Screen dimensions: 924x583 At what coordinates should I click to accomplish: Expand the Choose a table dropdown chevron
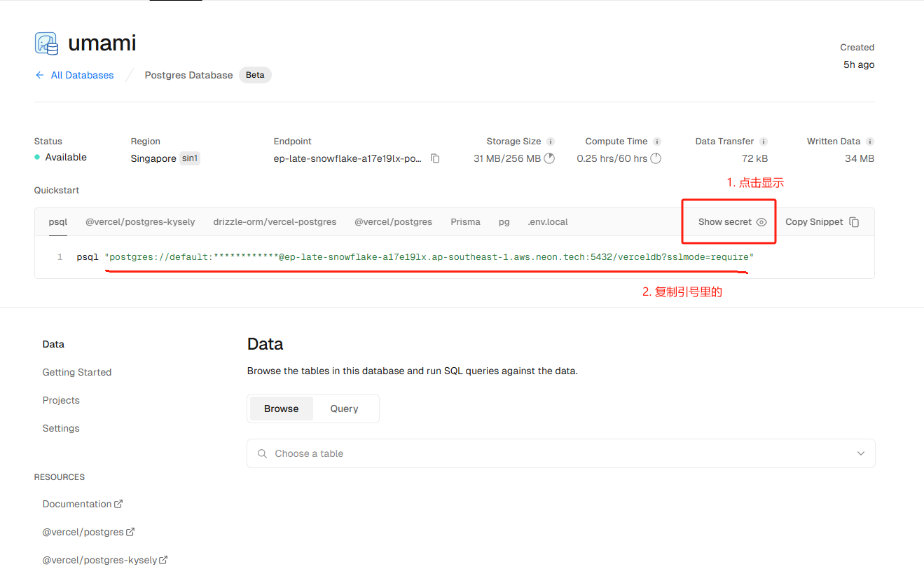point(861,453)
